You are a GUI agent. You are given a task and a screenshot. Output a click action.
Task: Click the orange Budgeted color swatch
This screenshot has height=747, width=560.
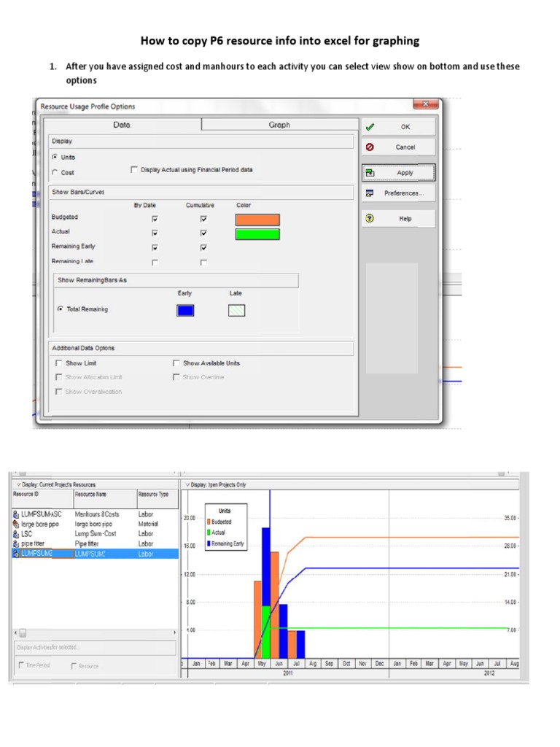click(257, 220)
